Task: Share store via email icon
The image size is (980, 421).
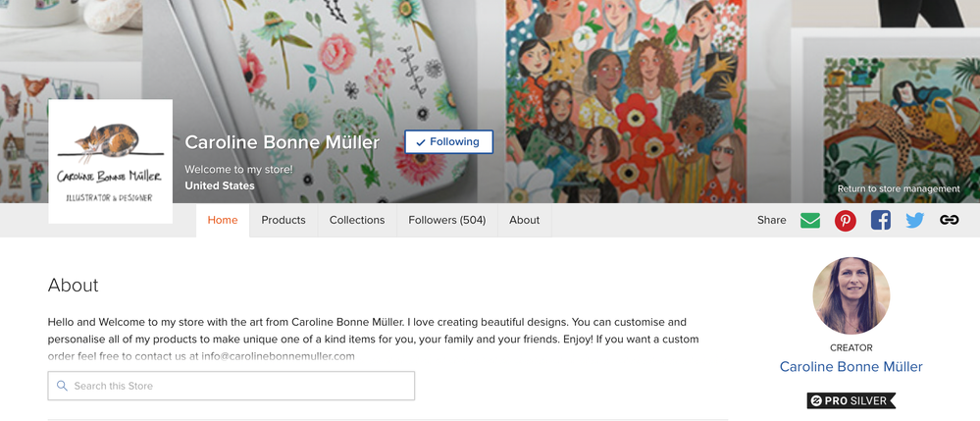Action: (810, 220)
